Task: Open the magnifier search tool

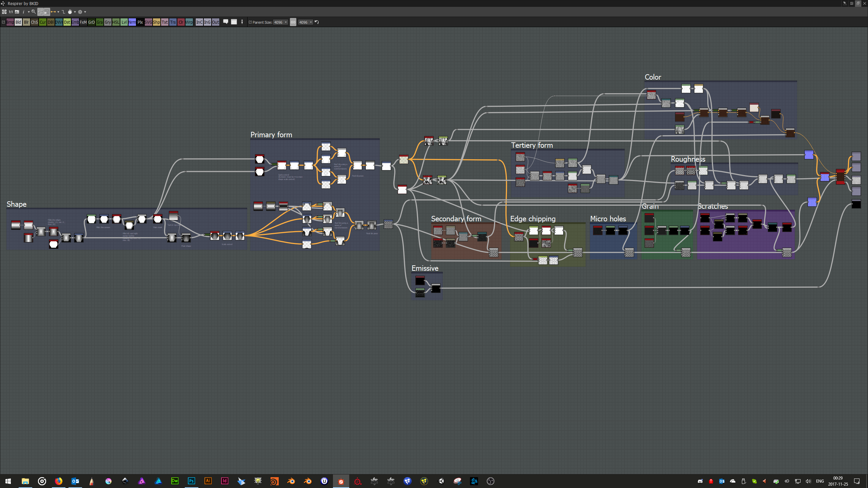Action: pos(34,12)
